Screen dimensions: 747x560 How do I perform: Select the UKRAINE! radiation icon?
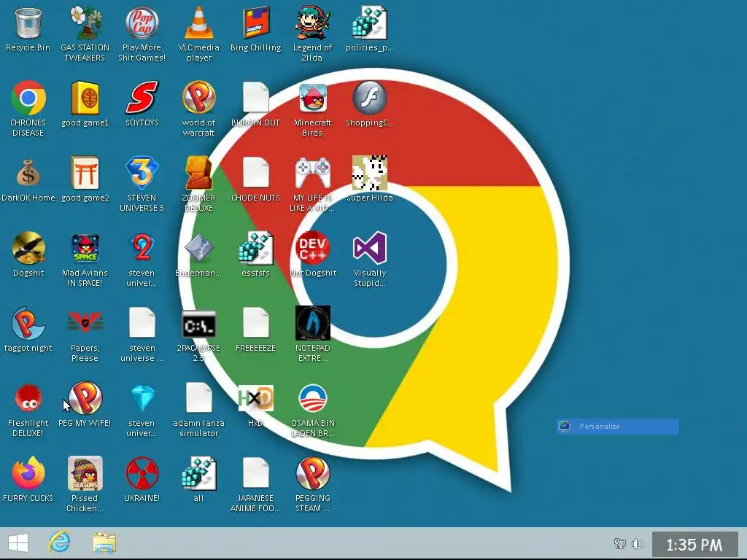(142, 472)
